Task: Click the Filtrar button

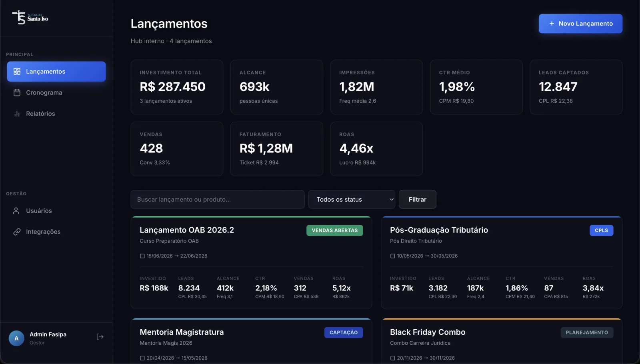Action: click(x=418, y=200)
